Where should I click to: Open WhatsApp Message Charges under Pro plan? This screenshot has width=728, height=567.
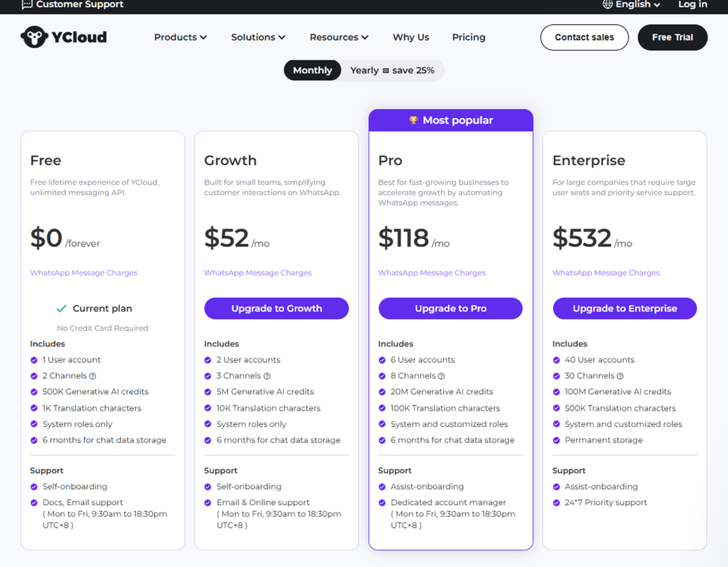pos(432,273)
